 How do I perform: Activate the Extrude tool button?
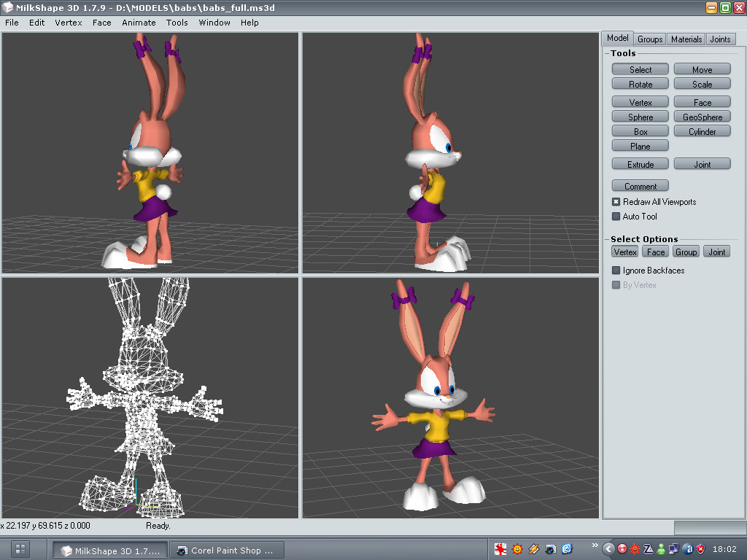(x=640, y=164)
